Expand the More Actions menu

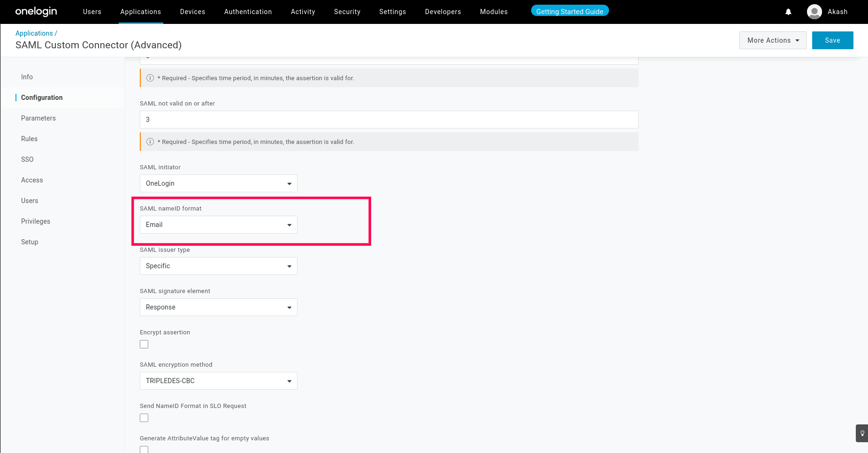772,40
